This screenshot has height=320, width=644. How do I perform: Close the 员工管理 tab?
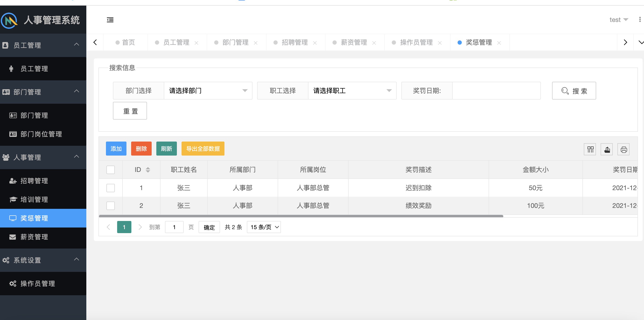point(196,43)
